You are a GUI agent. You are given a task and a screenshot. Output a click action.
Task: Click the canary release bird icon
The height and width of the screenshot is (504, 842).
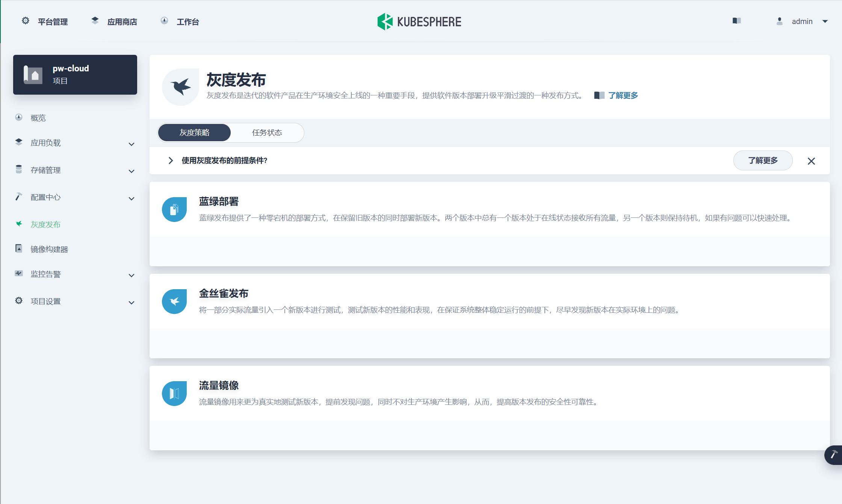(x=174, y=302)
